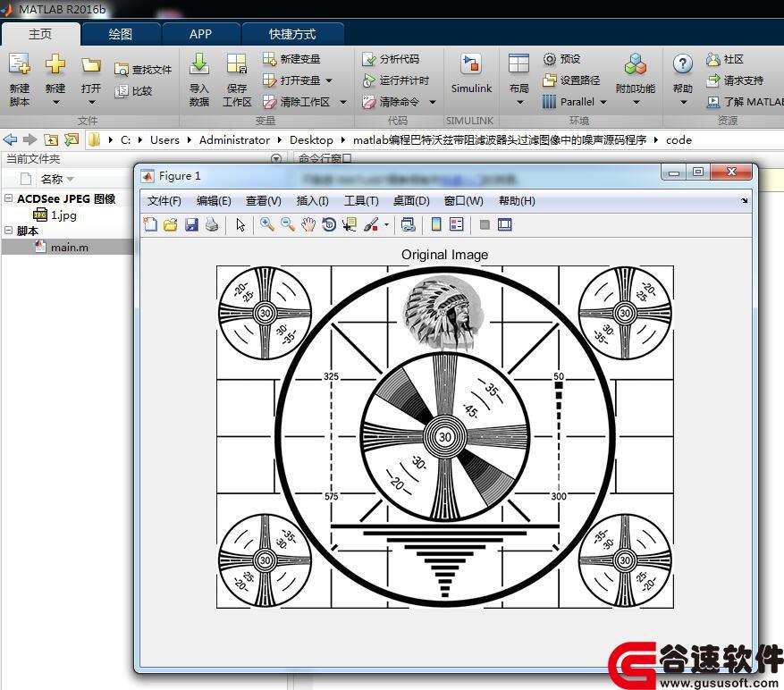
Task: Click Run and Time (运行并计时)
Action: click(x=395, y=80)
